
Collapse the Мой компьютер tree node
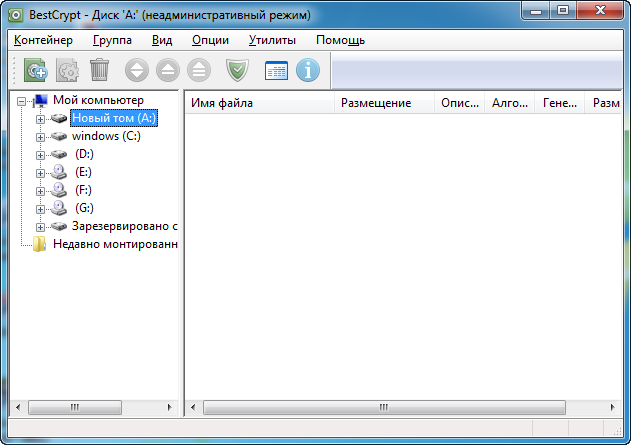(22, 100)
